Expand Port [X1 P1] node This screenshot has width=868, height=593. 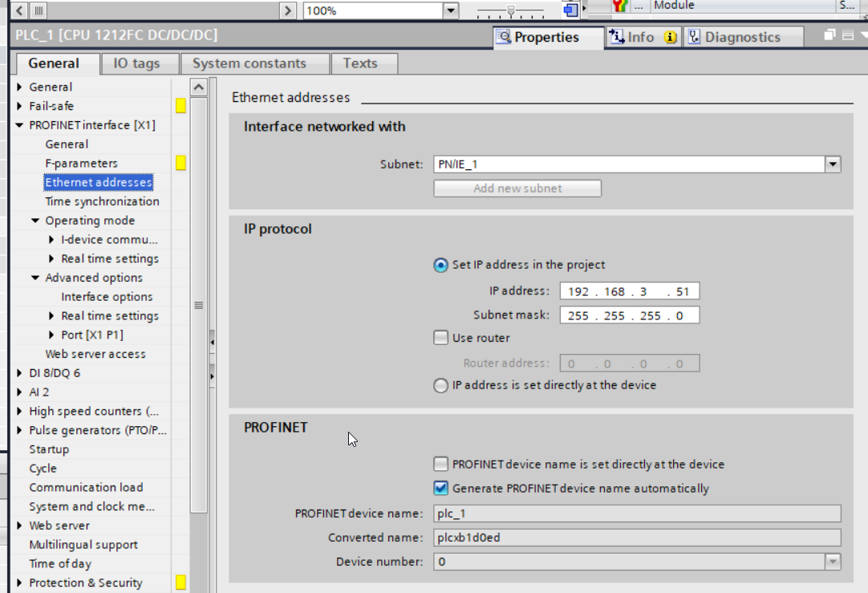[51, 335]
